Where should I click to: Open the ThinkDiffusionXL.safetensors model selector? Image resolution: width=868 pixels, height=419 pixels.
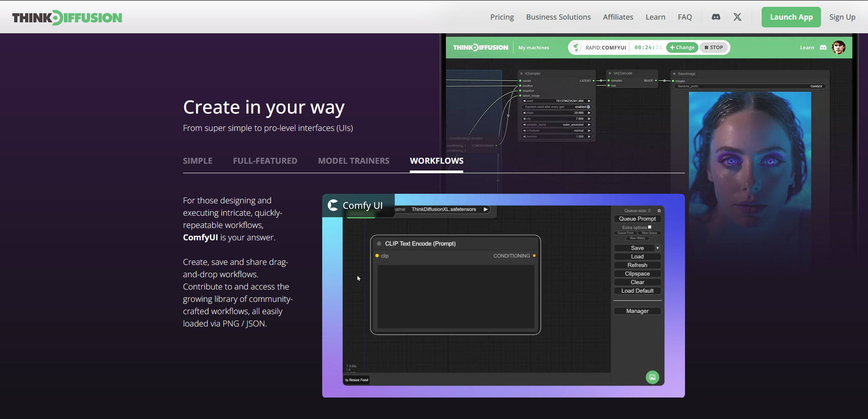(443, 209)
